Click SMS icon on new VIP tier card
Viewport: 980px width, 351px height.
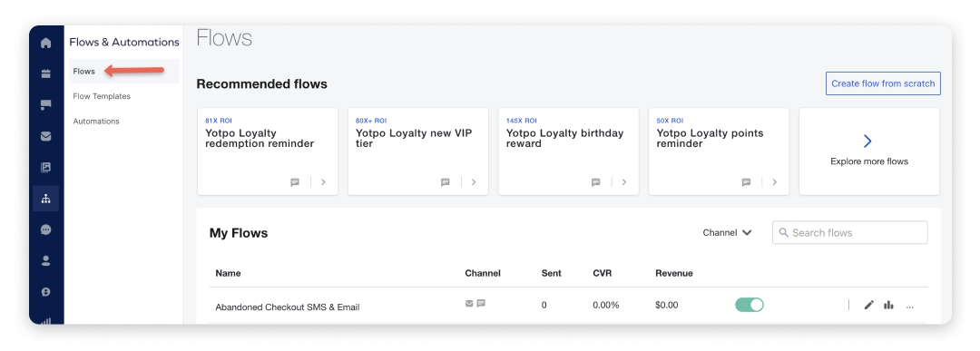tap(446, 182)
